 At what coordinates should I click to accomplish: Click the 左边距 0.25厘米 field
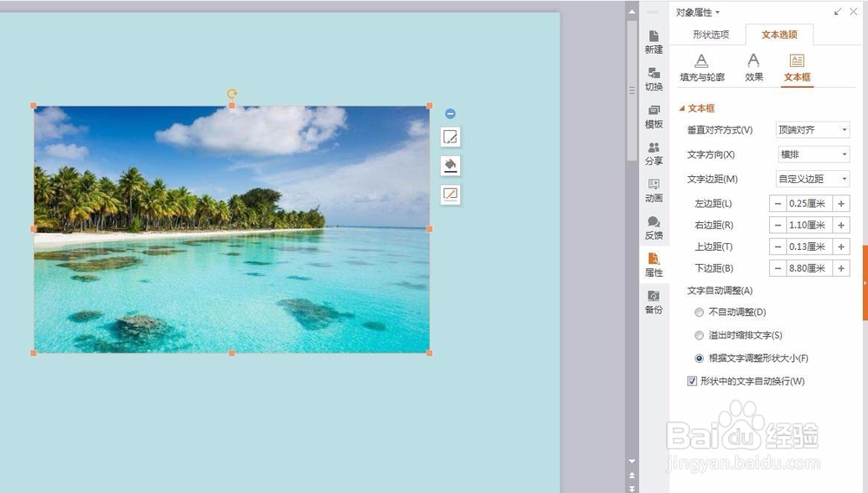(809, 204)
